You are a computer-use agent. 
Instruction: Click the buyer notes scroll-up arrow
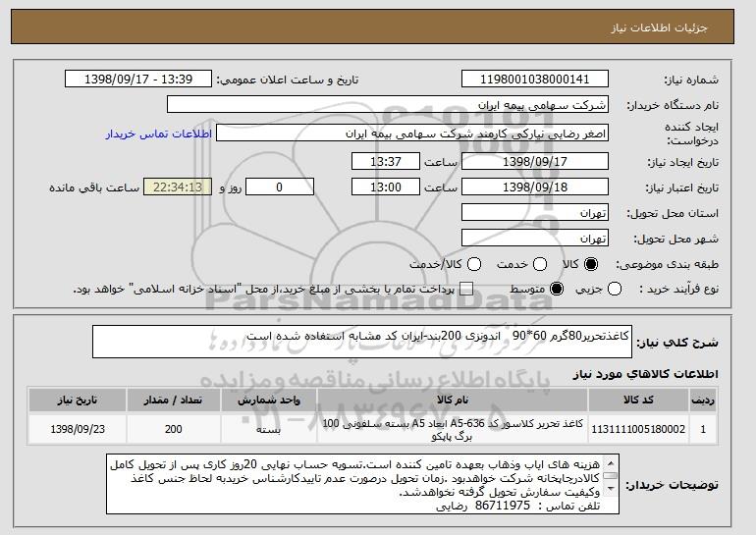click(611, 463)
